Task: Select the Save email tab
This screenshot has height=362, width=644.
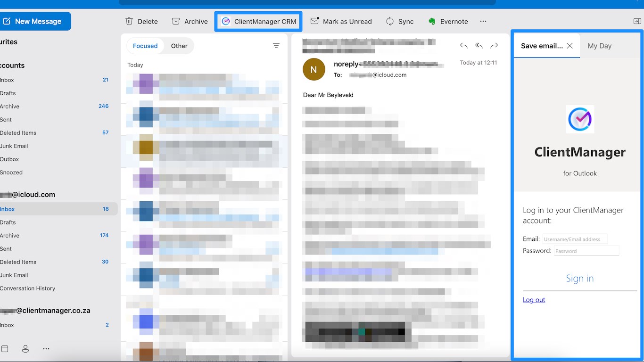Action: (x=542, y=46)
